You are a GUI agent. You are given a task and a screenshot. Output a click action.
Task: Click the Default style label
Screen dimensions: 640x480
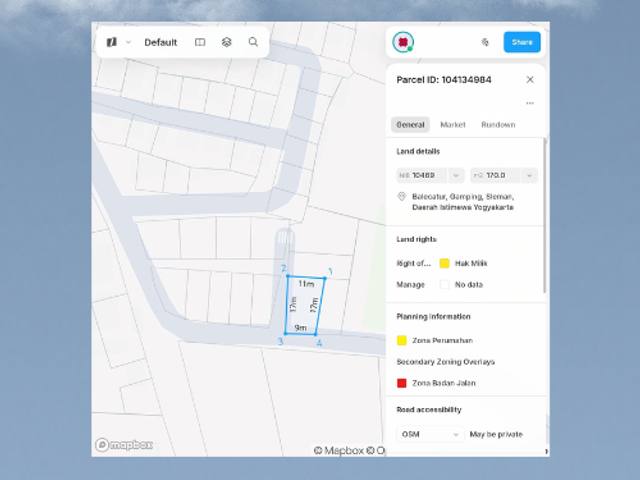(x=161, y=42)
